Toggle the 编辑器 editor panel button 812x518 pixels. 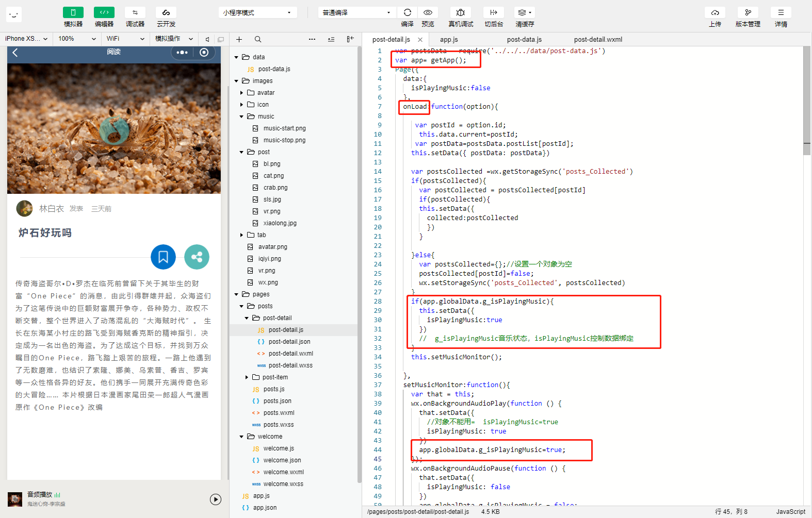104,12
